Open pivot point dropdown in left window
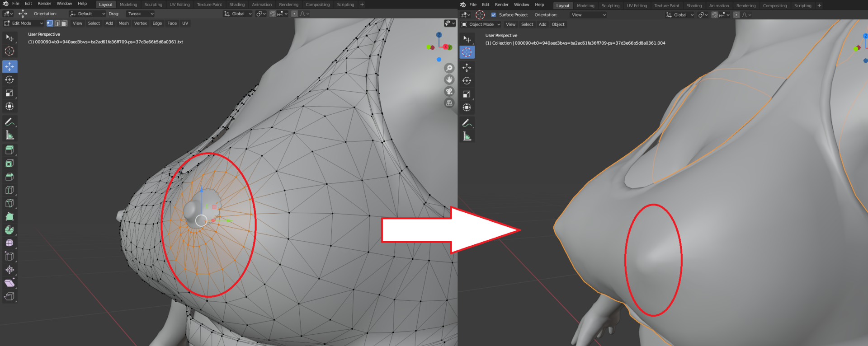This screenshot has width=868, height=346. click(x=261, y=14)
